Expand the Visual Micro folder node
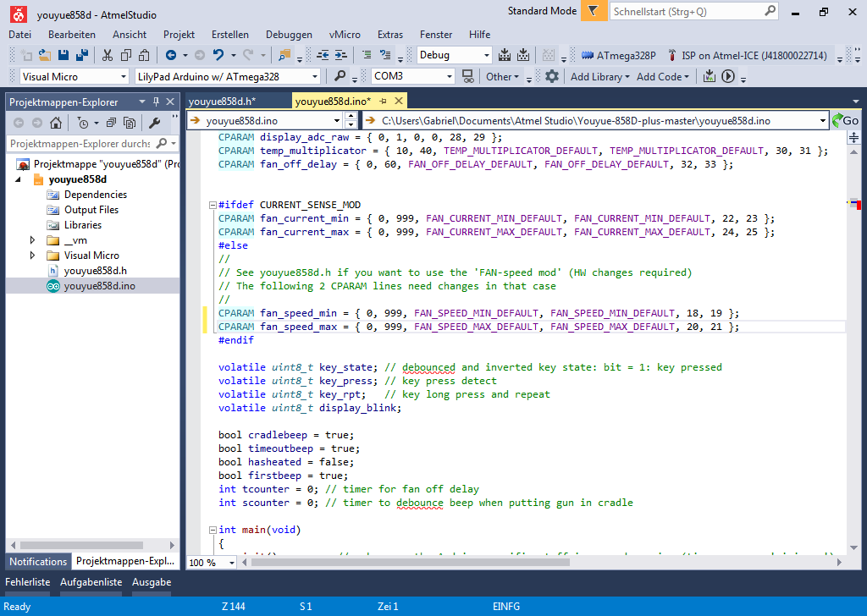This screenshot has height=616, width=867. [x=33, y=256]
